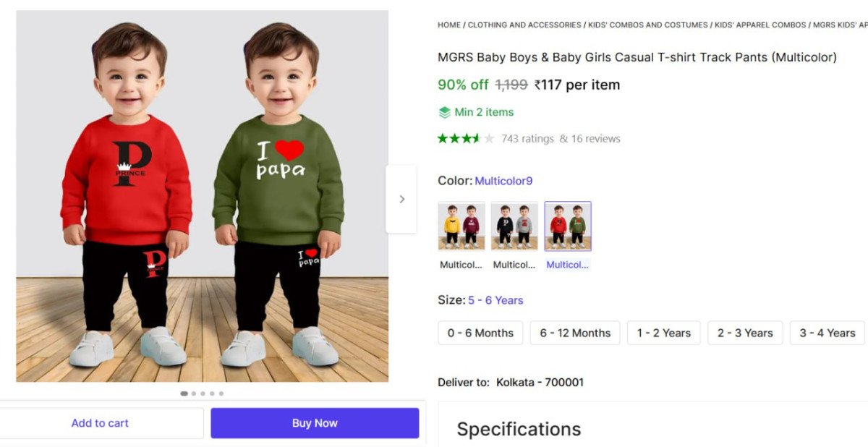Click the green Min 2 items stack icon

[445, 112]
